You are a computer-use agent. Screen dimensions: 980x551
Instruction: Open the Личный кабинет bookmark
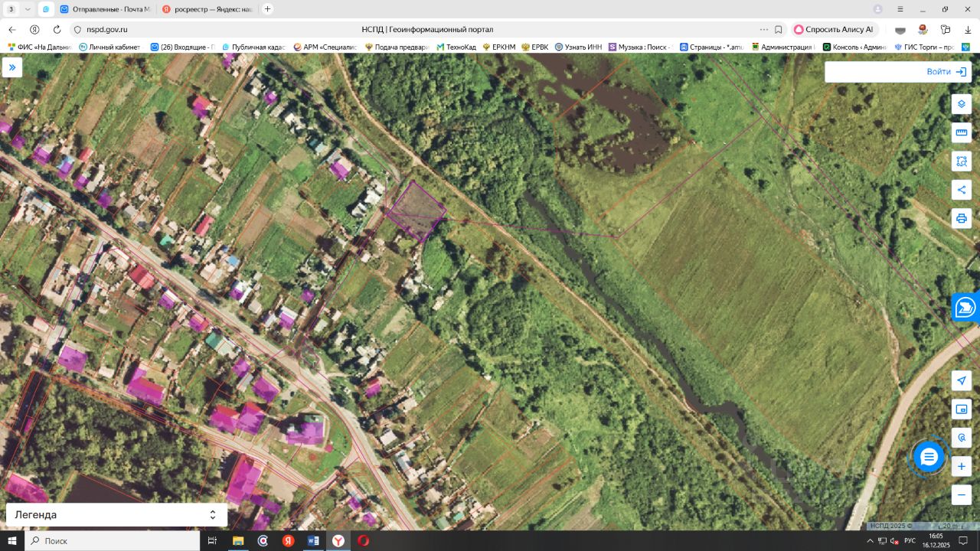pos(109,47)
